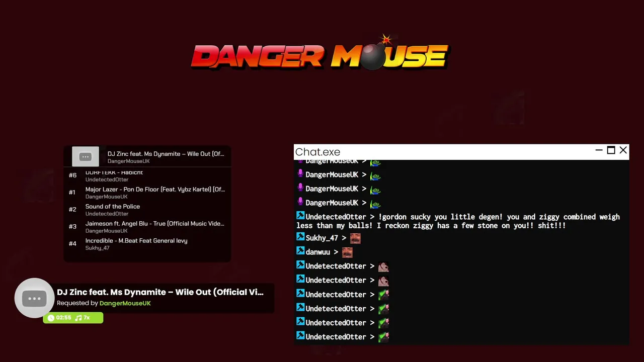The image size is (644, 362).
Task: Click the Chat.exe window title
Action: point(317,152)
